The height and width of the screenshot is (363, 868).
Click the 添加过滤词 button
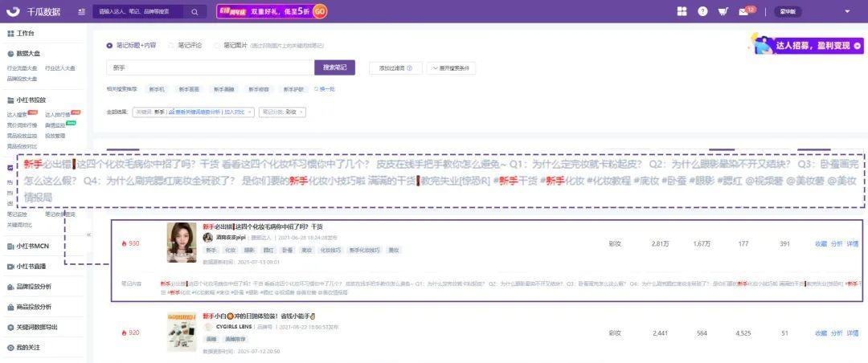(395, 68)
